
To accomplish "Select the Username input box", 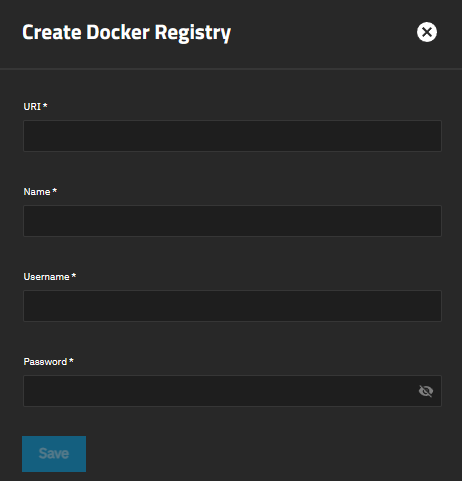I will [232, 306].
